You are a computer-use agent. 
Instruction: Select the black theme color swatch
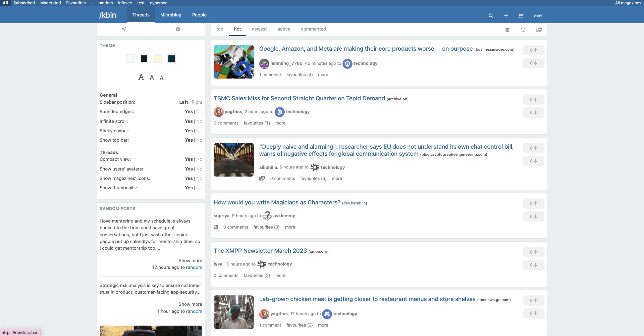pos(144,59)
